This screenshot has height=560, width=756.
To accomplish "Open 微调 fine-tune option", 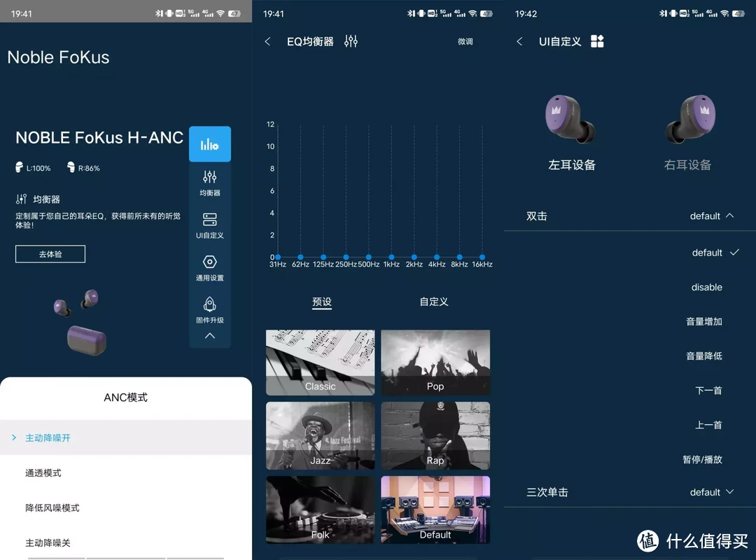I will pos(465,41).
